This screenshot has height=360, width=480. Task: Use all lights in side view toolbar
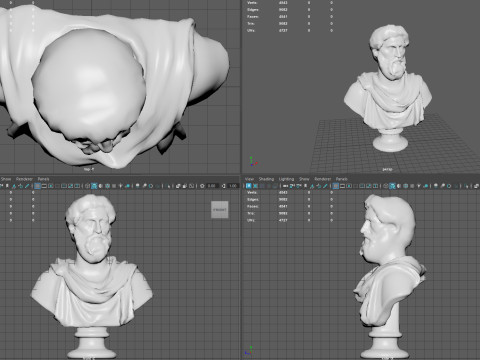click(x=419, y=186)
